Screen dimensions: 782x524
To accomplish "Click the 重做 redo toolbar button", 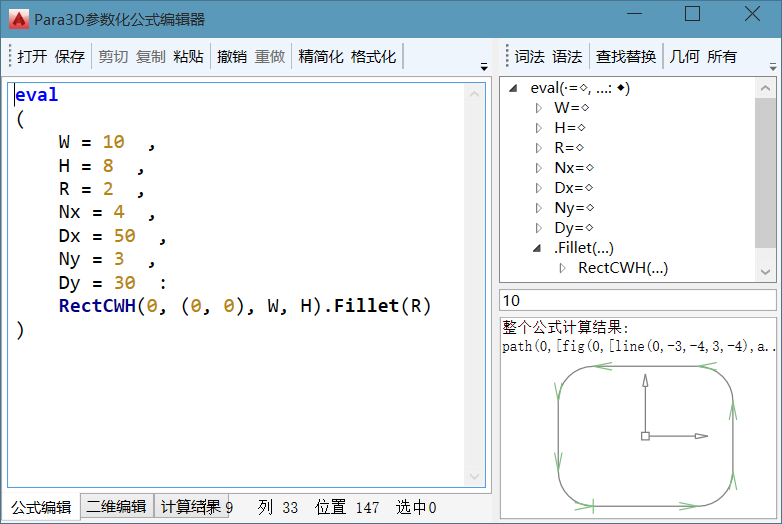I will tap(270, 56).
